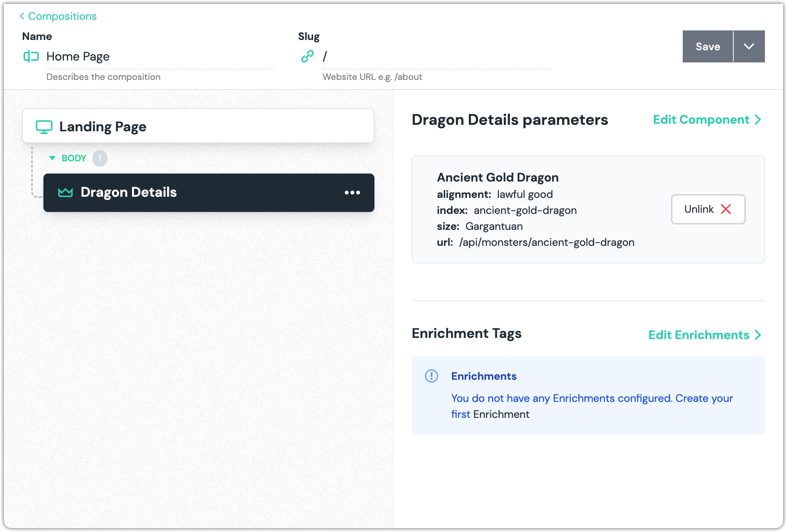Click the slug link chain icon

307,57
